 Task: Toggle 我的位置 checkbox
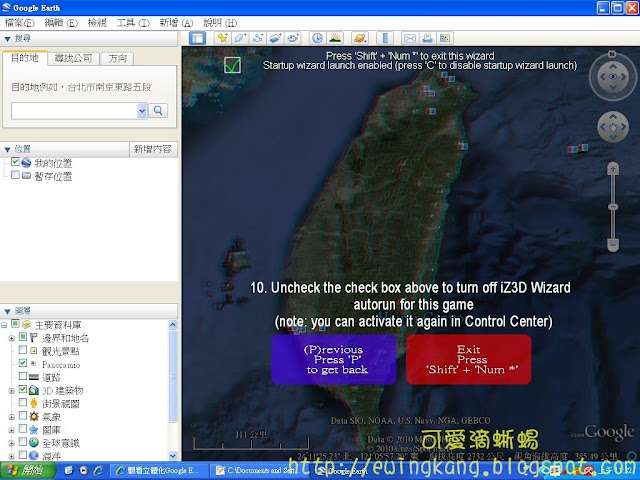[x=15, y=162]
